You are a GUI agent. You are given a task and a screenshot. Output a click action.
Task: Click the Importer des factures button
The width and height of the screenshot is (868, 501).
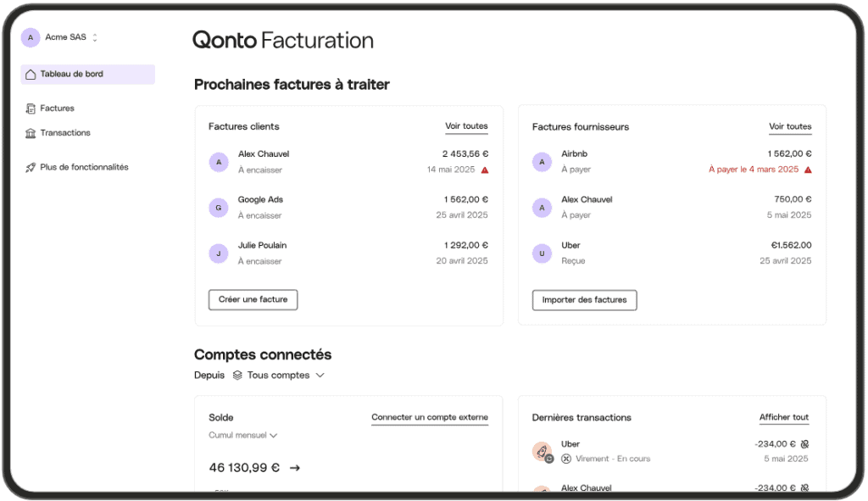[584, 300]
